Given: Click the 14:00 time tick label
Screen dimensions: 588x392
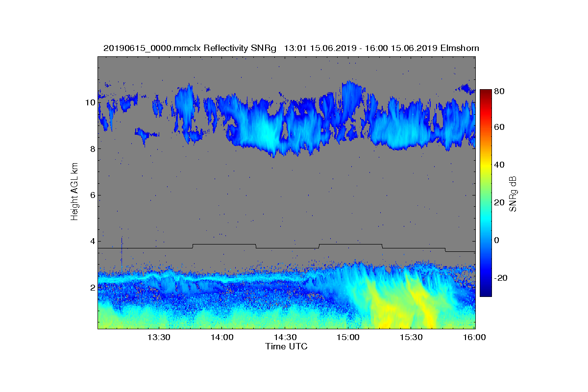Looking at the screenshot, I should tap(221, 337).
